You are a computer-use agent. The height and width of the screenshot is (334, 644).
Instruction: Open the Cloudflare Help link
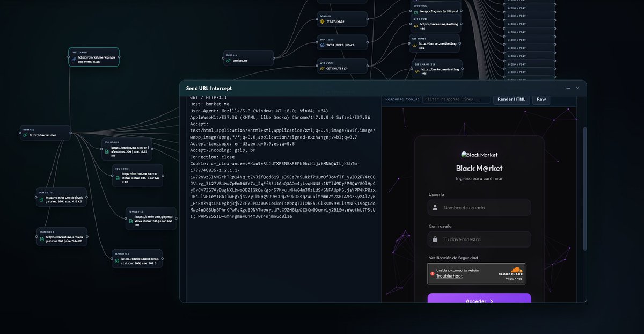click(519, 279)
